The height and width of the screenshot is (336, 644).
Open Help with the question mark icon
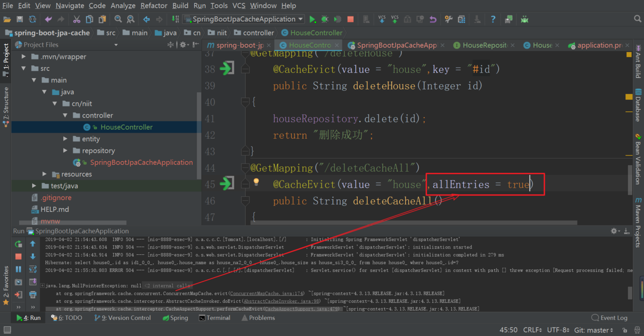493,19
